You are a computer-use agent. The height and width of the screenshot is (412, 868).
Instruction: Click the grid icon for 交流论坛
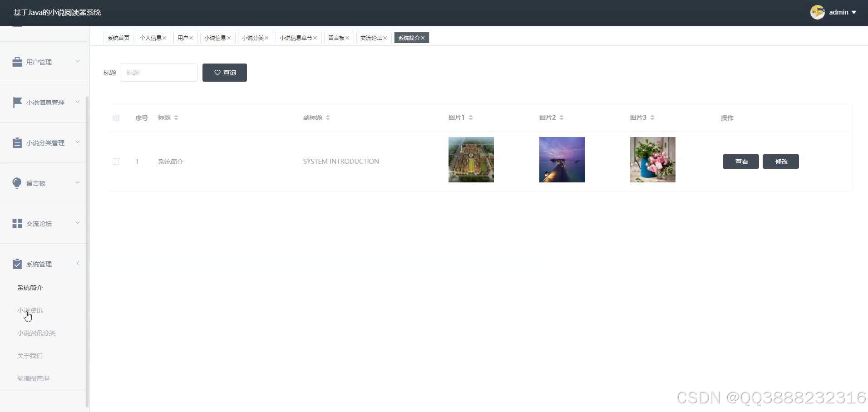pos(17,223)
